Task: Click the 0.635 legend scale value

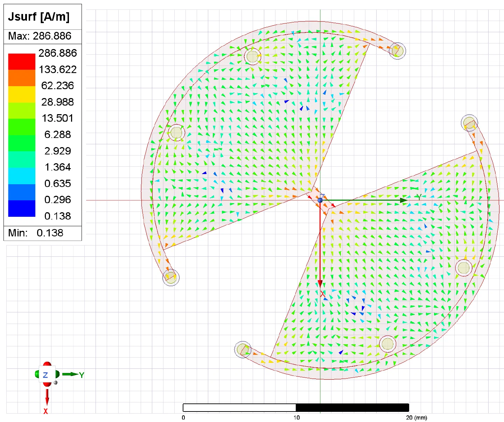Action: [58, 184]
